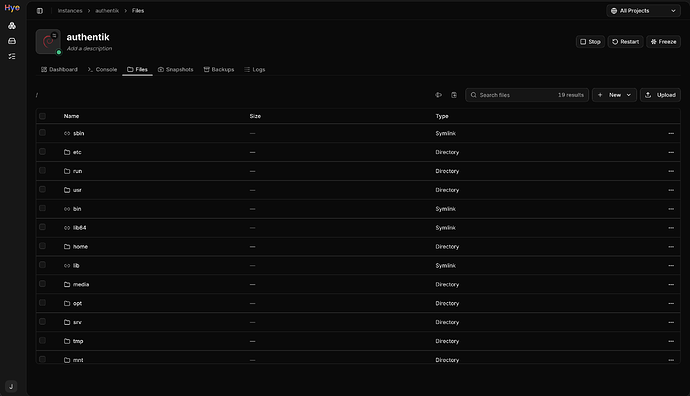Open the lib symlink entry

(x=76, y=266)
